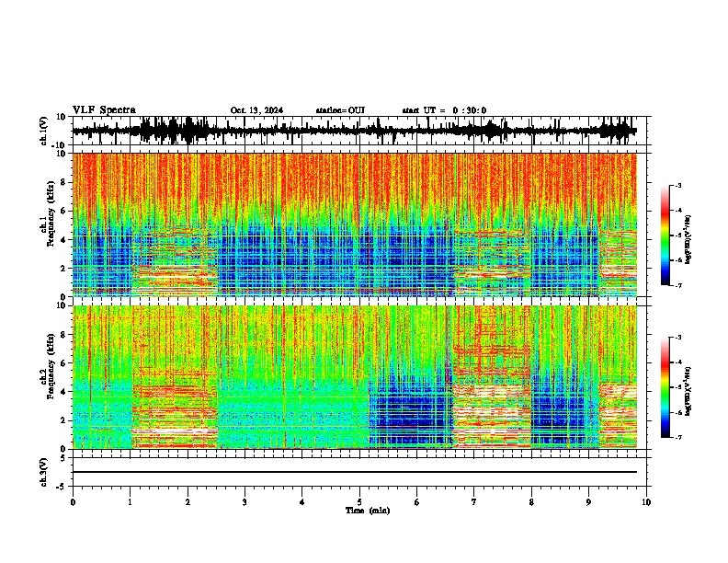Click time axis tick label "7"

tap(474, 502)
